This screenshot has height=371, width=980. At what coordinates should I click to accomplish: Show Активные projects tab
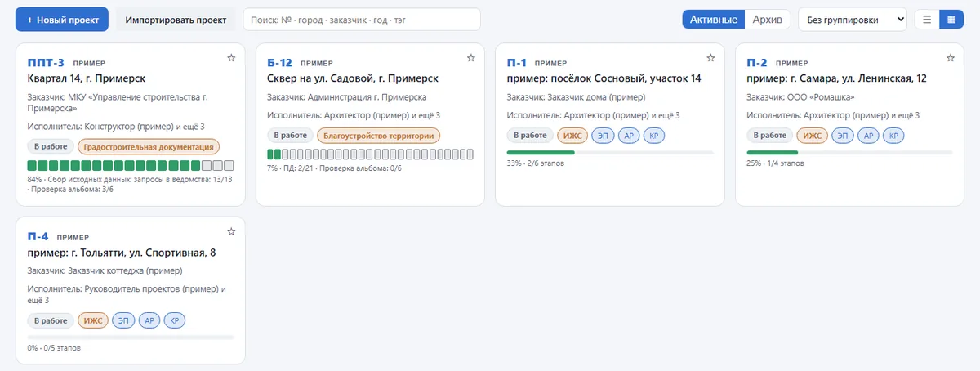click(x=714, y=19)
